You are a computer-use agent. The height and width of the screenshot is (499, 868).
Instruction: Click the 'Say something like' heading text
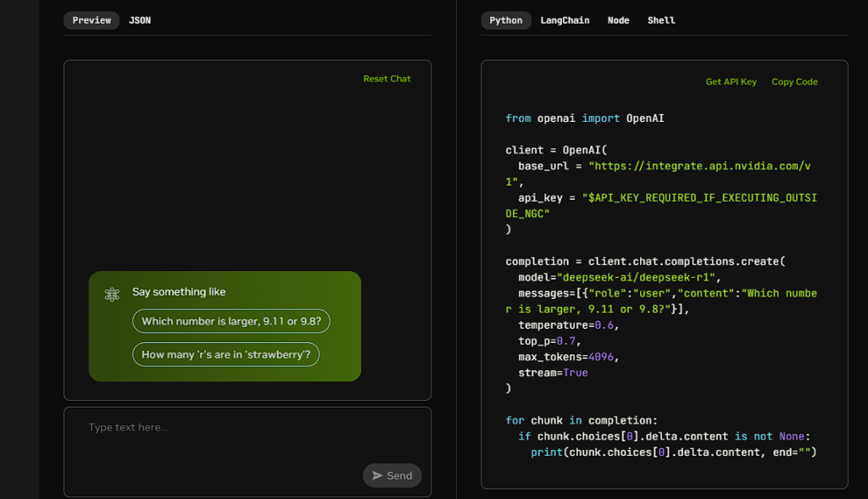pos(179,291)
